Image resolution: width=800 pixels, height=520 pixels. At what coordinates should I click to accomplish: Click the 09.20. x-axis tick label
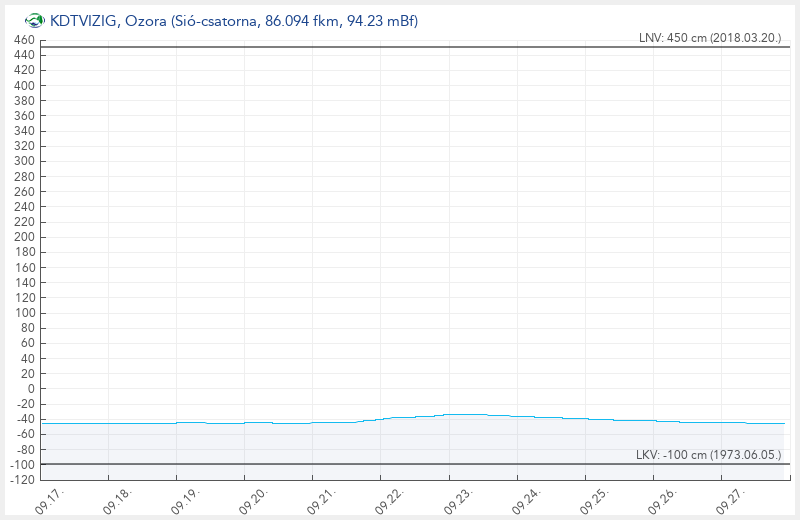coord(253,500)
